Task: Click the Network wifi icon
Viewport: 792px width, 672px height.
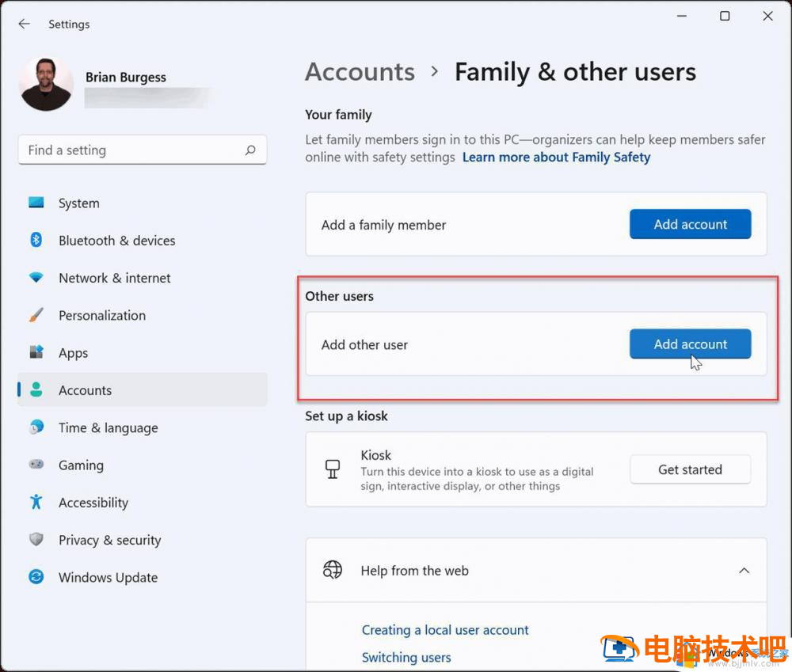Action: (x=36, y=277)
